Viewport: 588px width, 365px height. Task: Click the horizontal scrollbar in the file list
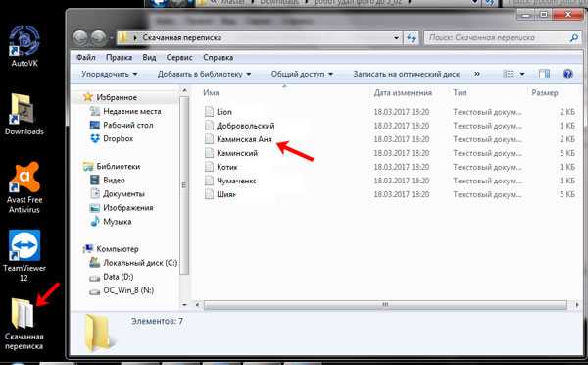[x=385, y=305]
